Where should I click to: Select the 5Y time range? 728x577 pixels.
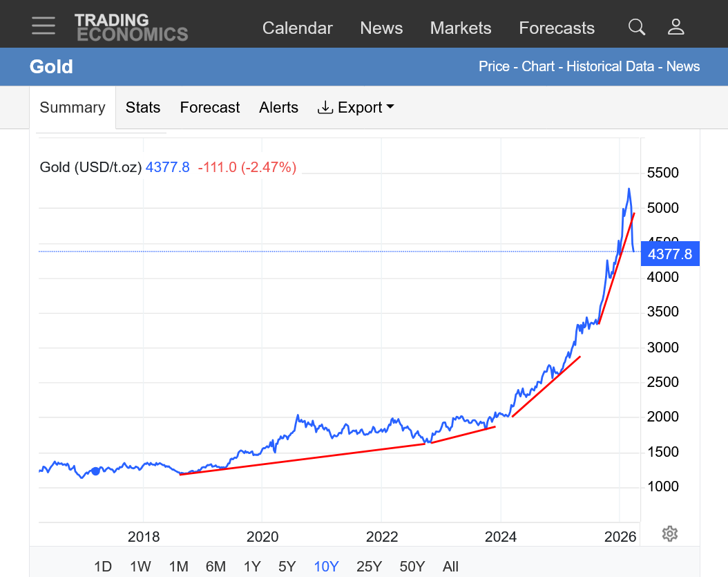(287, 567)
